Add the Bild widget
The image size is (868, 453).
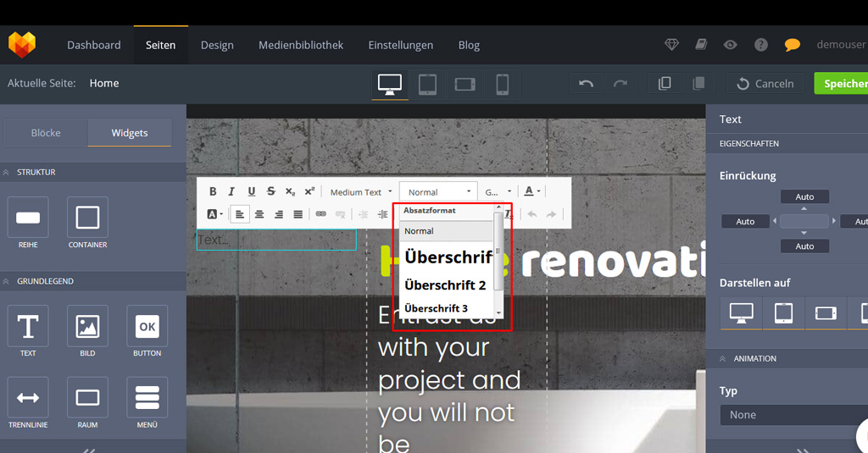point(87,331)
